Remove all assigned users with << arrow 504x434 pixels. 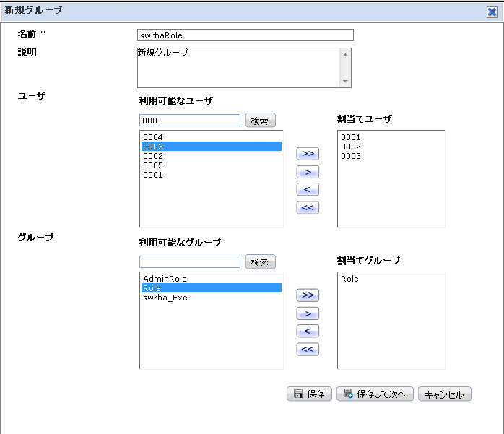coord(308,208)
